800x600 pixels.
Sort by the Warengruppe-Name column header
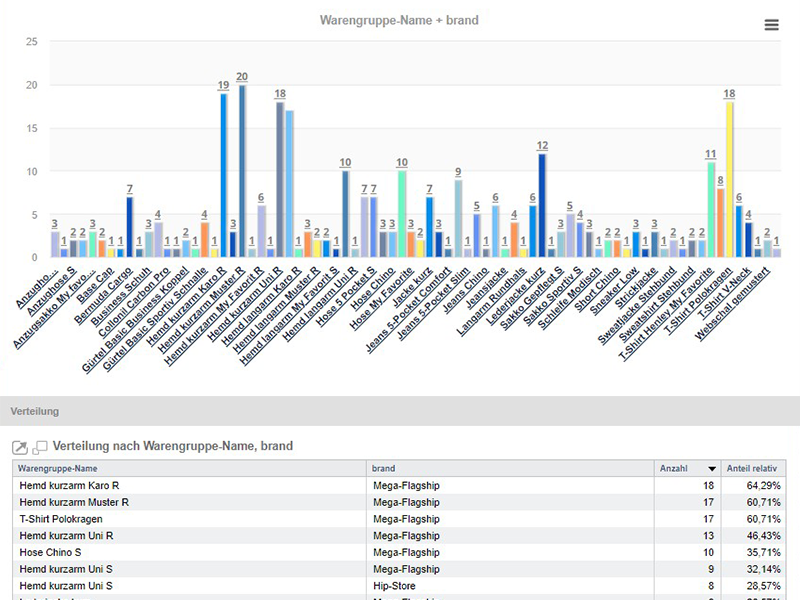(57, 468)
